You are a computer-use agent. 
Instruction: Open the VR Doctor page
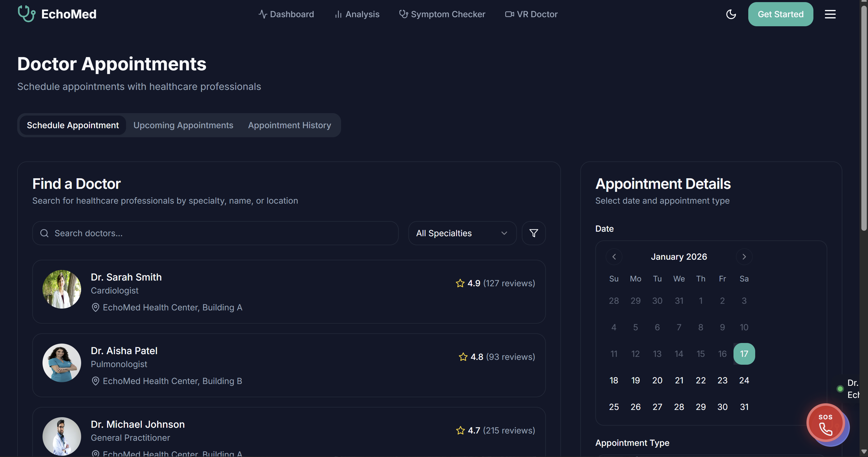531,14
